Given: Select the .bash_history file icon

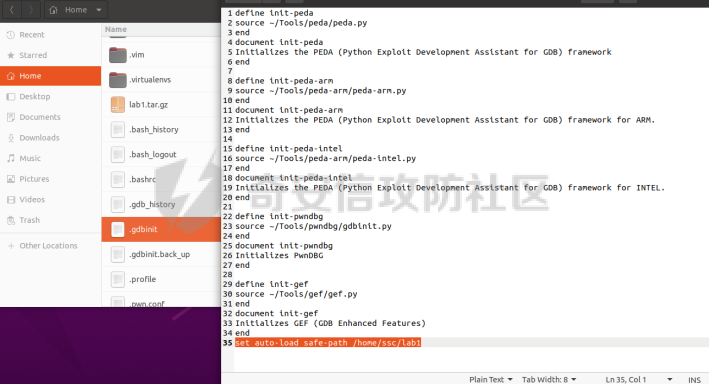Looking at the screenshot, I should tap(118, 129).
